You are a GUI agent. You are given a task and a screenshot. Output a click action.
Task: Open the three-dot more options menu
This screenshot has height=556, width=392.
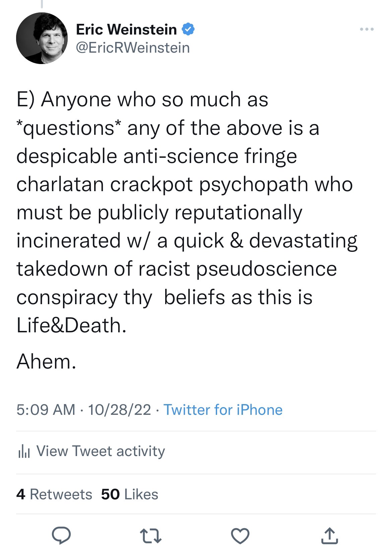pos(367,30)
